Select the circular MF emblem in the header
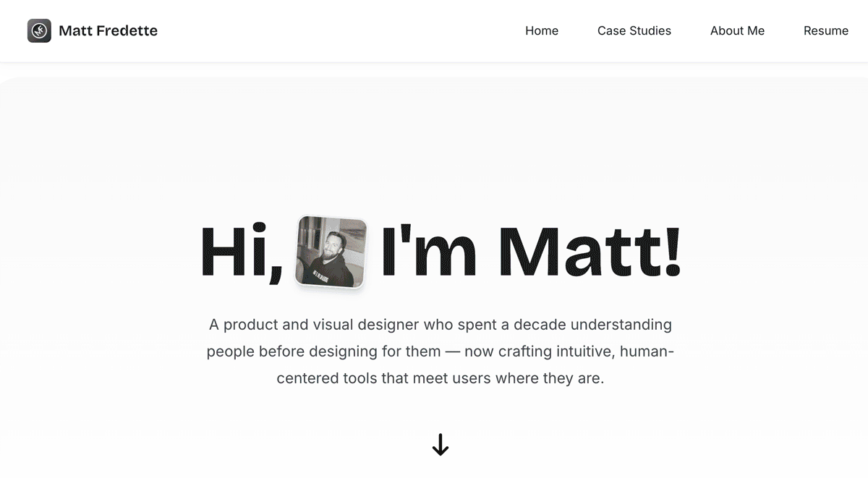 click(40, 30)
